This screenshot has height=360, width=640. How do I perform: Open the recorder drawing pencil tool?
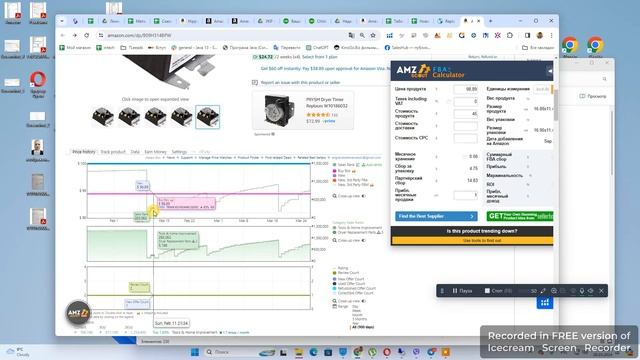543,291
